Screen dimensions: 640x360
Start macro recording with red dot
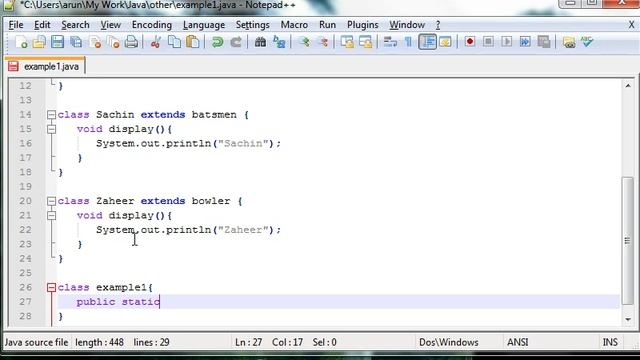470,42
